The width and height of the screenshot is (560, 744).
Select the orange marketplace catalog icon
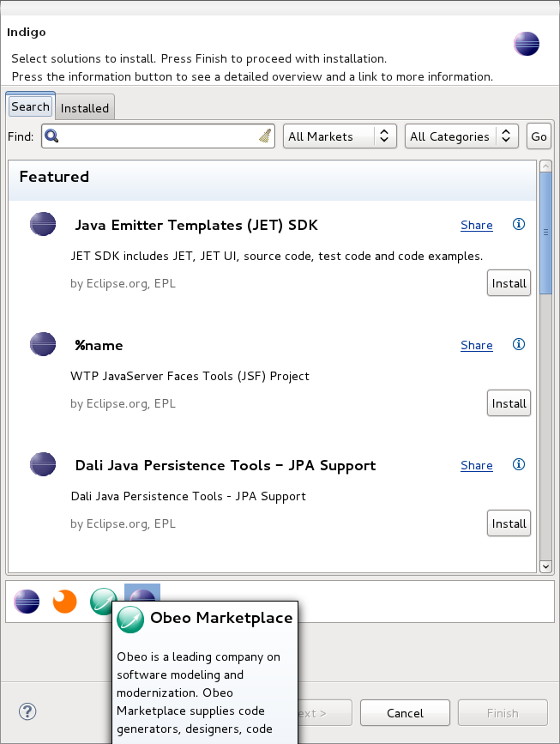pos(64,602)
